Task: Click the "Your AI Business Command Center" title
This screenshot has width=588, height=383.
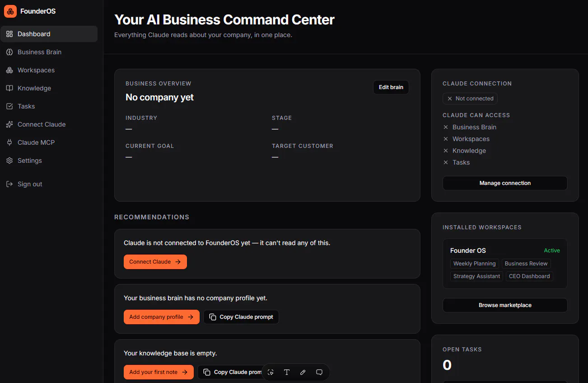Action: (224, 20)
